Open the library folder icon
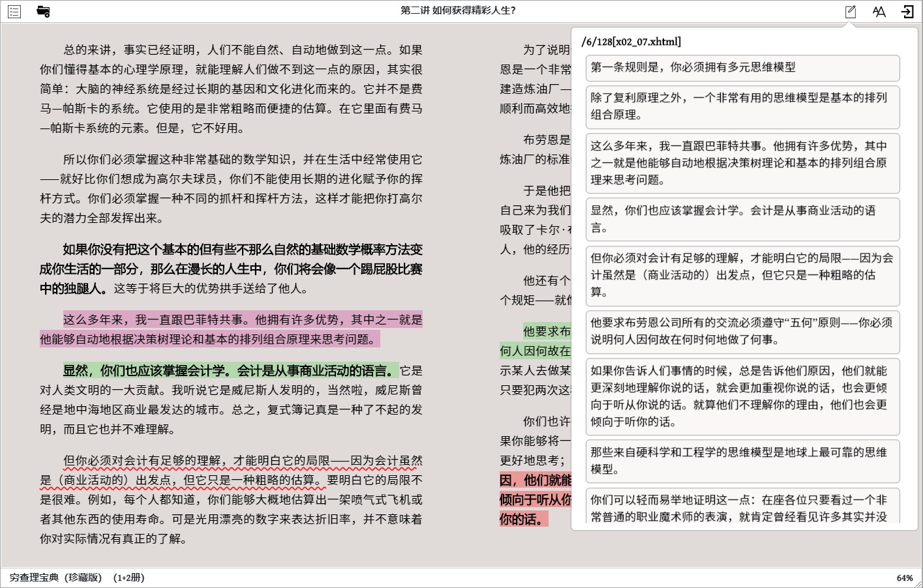923x588 pixels. tap(43, 11)
